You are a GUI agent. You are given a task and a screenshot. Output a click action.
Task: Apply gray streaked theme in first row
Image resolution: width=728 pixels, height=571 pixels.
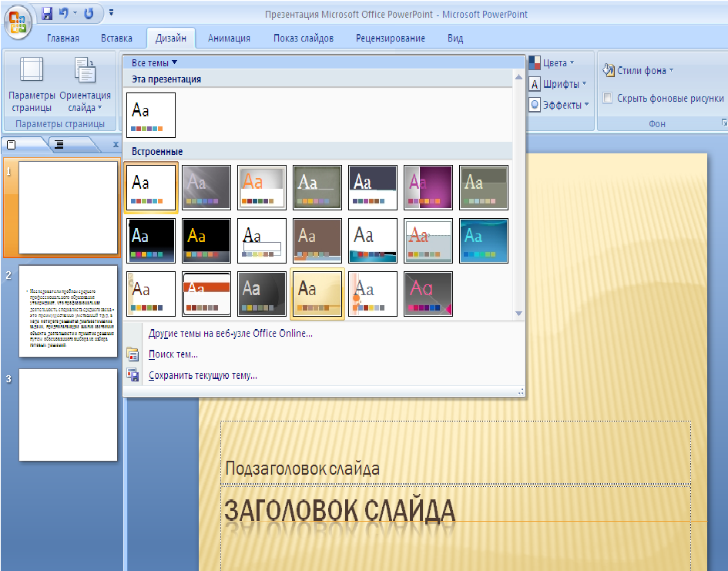tap(206, 187)
